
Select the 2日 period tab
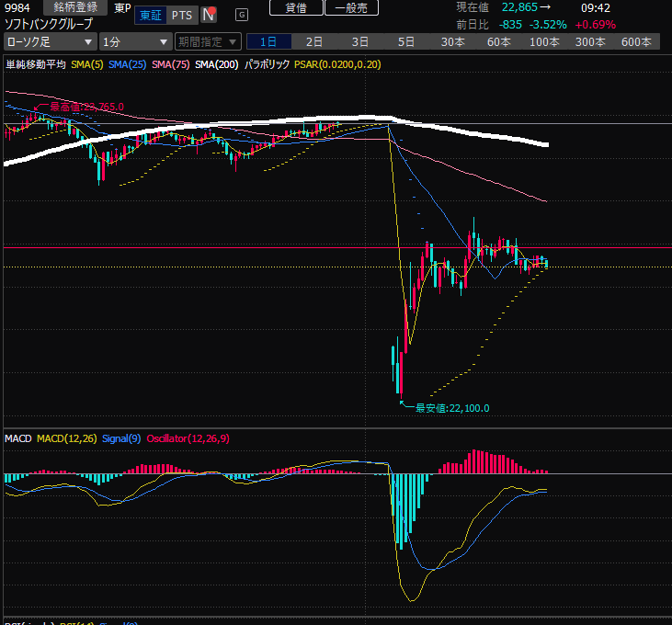point(314,41)
